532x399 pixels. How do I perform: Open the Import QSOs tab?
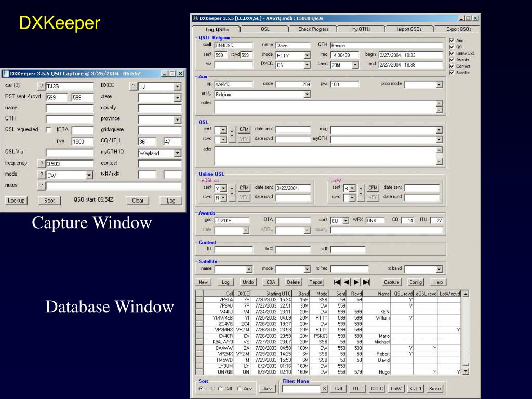[409, 29]
